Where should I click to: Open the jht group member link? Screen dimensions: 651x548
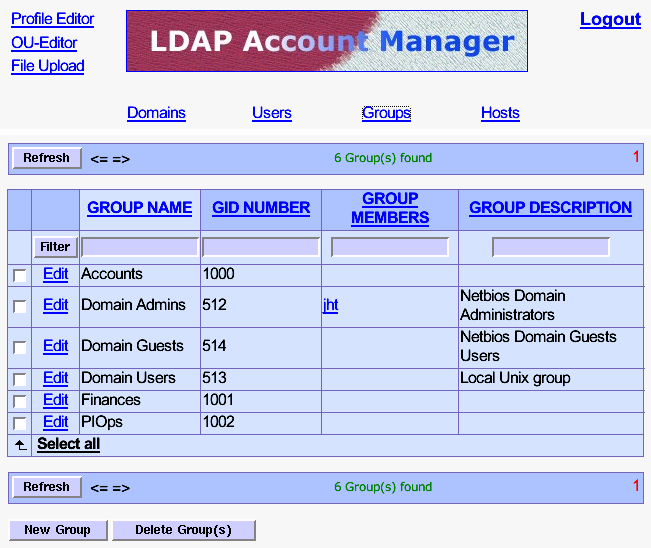[x=330, y=305]
